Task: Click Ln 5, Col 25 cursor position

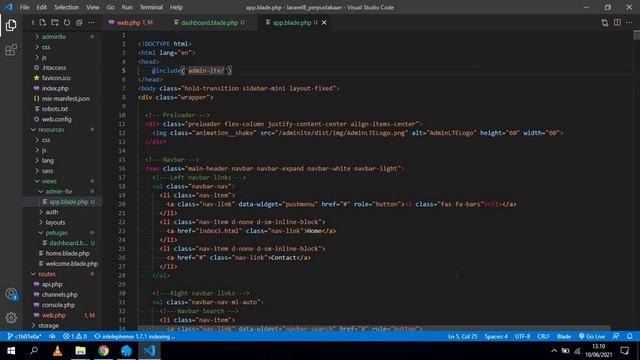Action: tap(462, 336)
